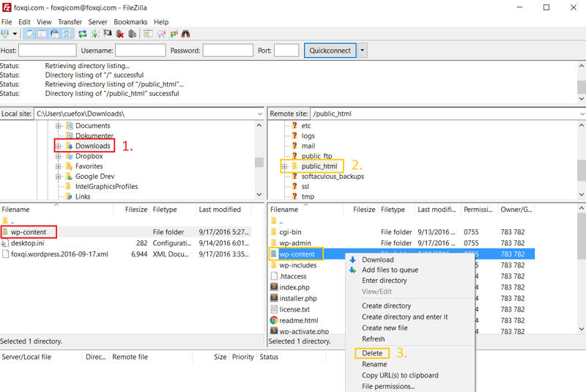Select softaculous_backups in remote tree
This screenshot has height=392, width=586.
(333, 176)
